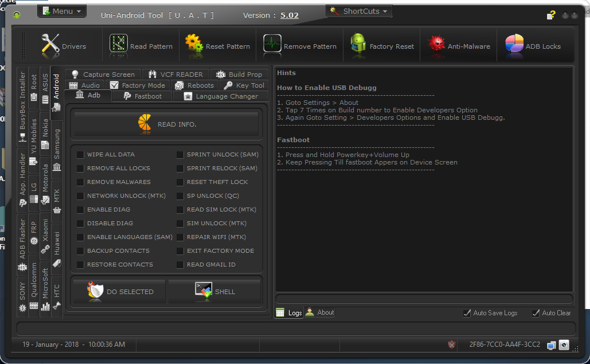Screen dimensions: 590x364
Task: Open the Motorola vertical tab
Action: (x=45, y=184)
